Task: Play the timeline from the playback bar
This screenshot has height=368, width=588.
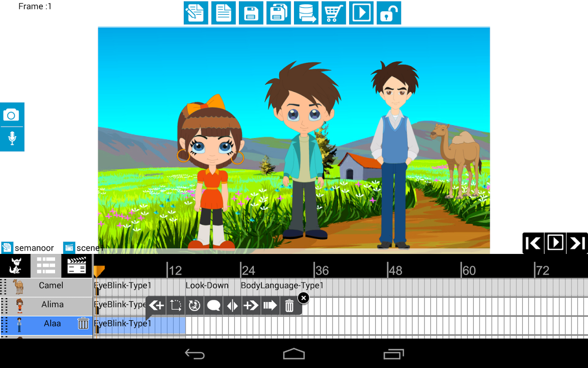Action: pos(555,243)
